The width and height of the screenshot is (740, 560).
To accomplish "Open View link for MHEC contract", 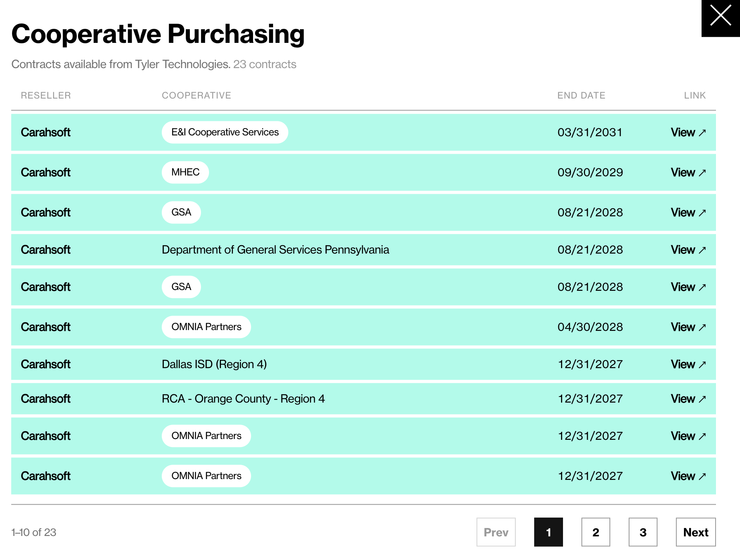I will coord(688,173).
